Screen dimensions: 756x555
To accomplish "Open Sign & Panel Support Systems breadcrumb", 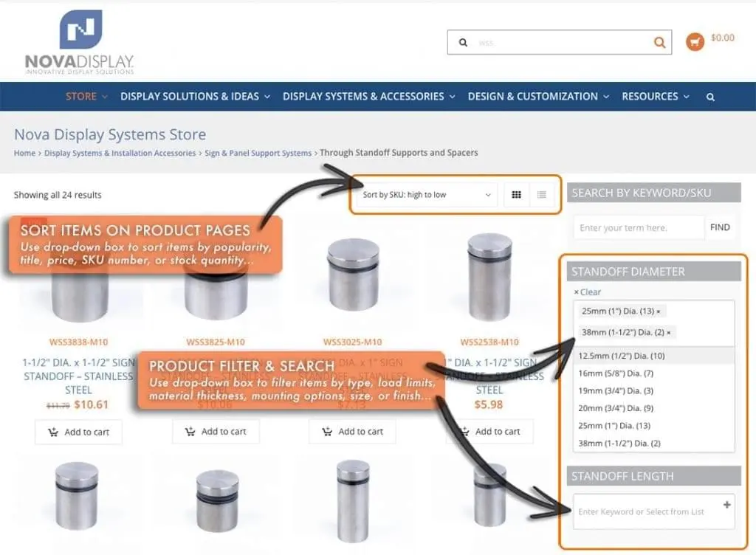I will (258, 154).
